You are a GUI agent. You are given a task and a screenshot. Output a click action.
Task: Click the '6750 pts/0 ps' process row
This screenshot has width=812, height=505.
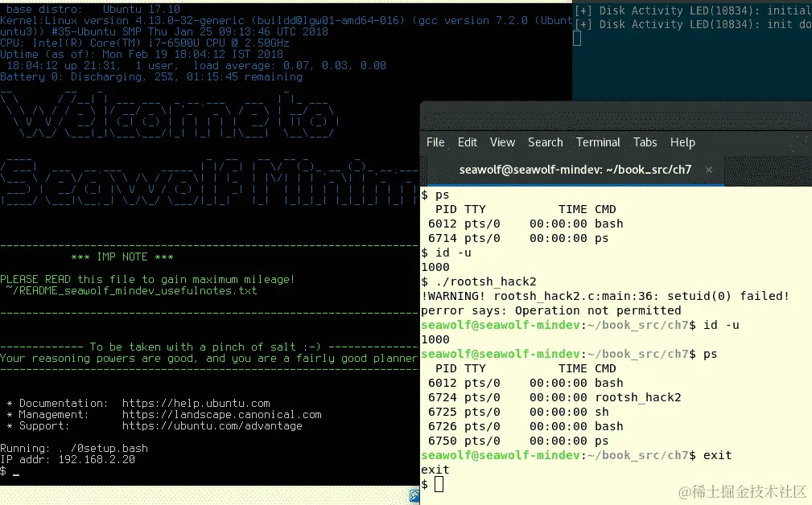[517, 441]
